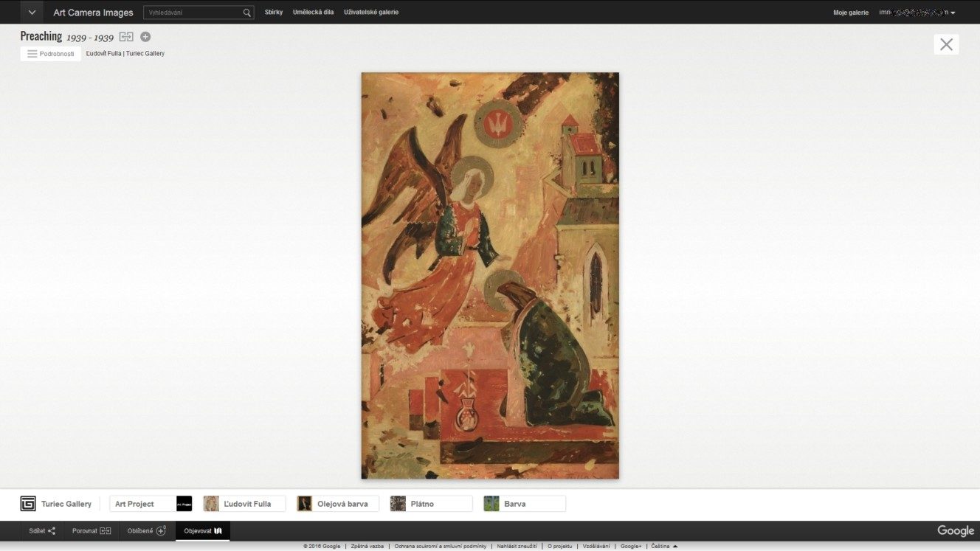Focus the Vyhledávání search field
The width and height of the screenshot is (980, 551).
194,13
